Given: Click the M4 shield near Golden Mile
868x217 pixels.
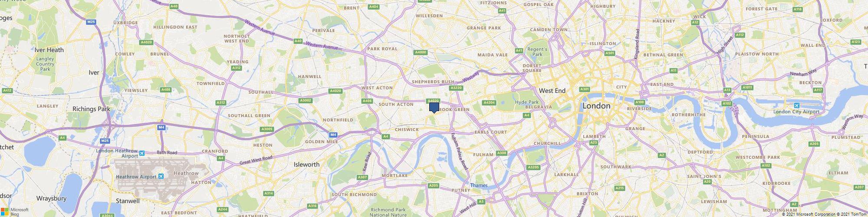Looking at the screenshot, I should [333, 135].
